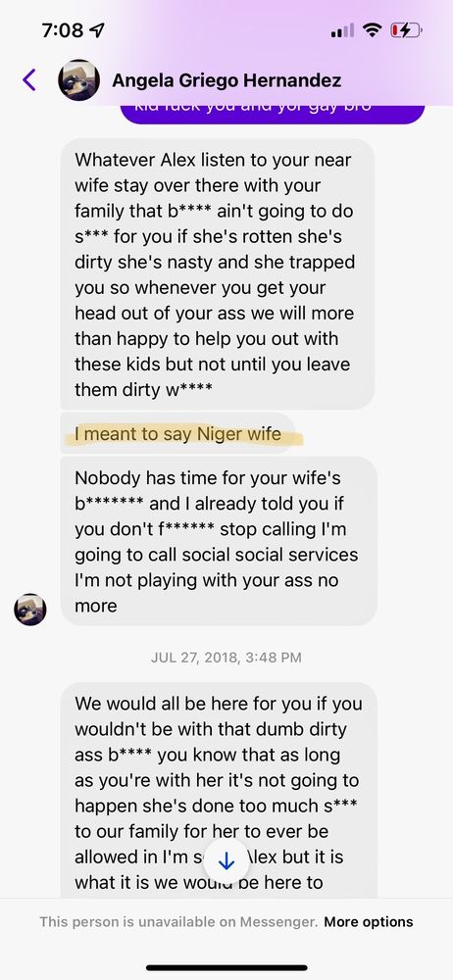Tap the home indicator bar at bottom

[x=226, y=968]
